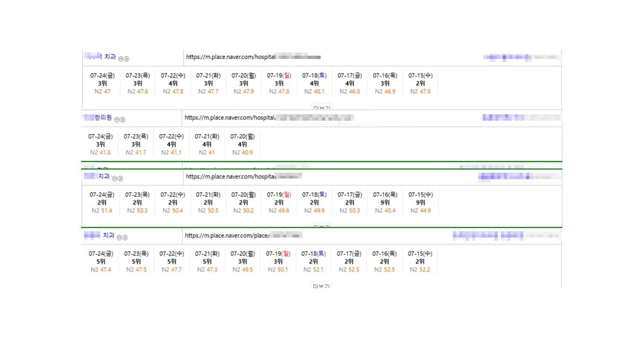Select the N2 50.1 score
This screenshot has height=338, width=644.
coord(278,270)
